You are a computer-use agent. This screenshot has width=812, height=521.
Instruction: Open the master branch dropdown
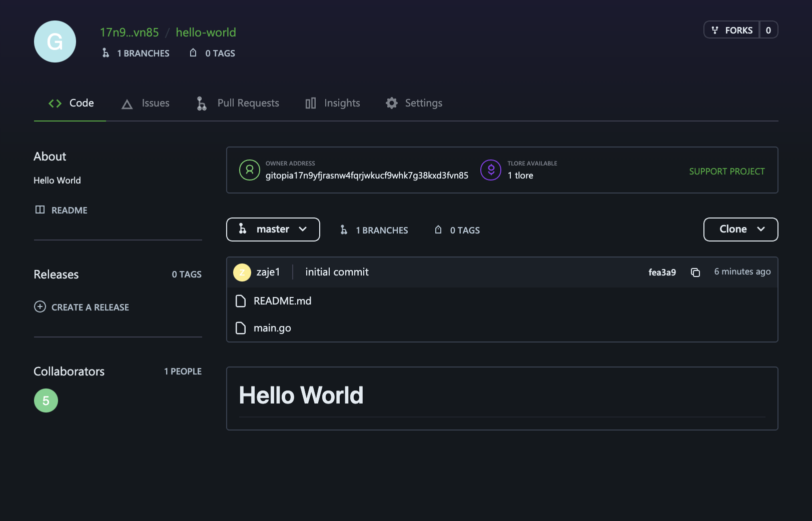coord(273,229)
